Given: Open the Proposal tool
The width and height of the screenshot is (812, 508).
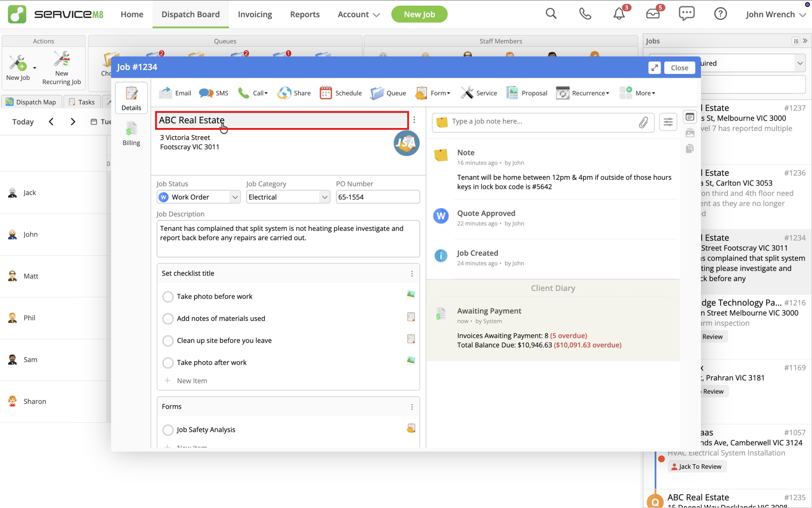Looking at the screenshot, I should click(526, 93).
